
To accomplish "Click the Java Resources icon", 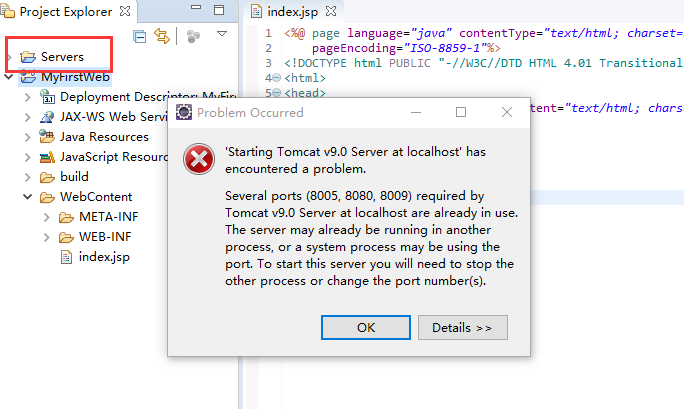I will pos(47,136).
